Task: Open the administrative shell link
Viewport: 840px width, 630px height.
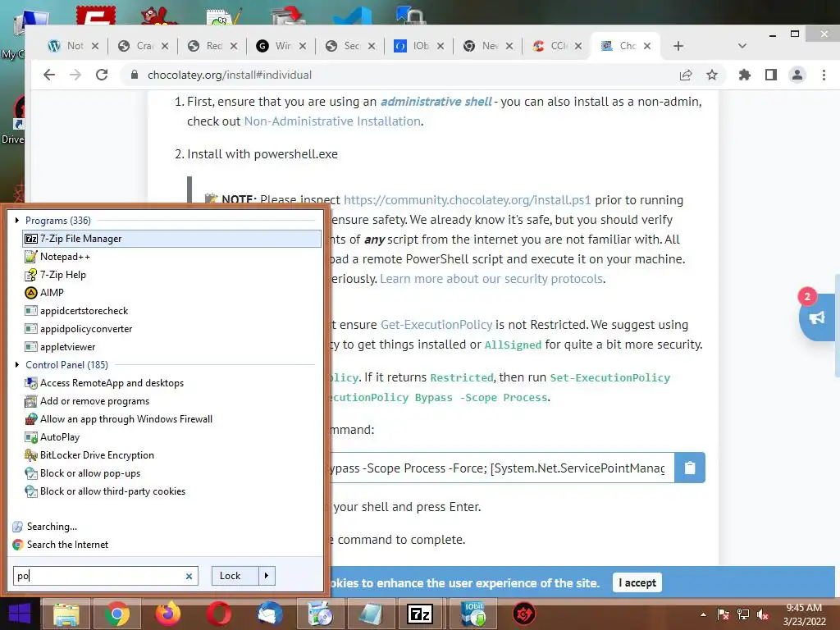Action: (436, 102)
